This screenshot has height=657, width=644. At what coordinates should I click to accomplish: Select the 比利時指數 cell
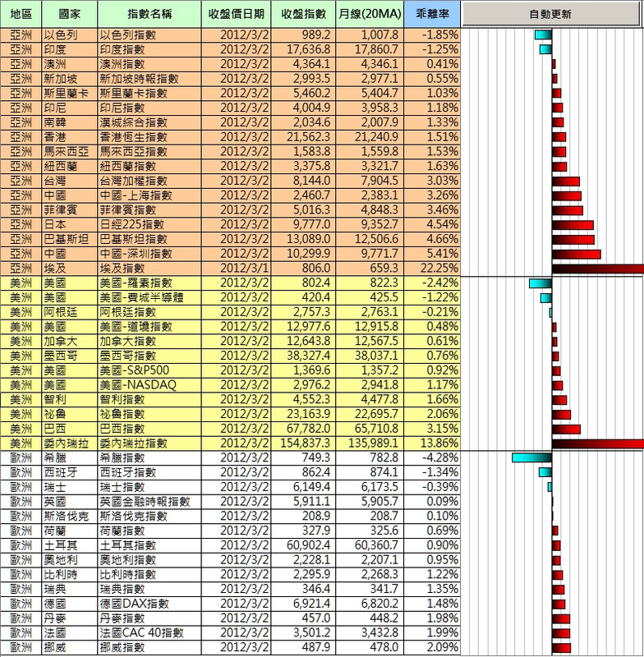coord(149,574)
